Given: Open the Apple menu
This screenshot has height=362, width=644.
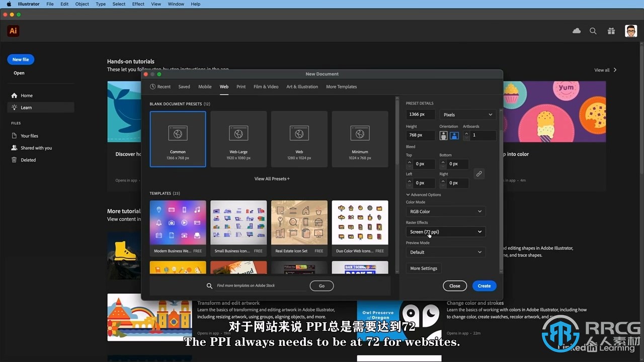Looking at the screenshot, I should tap(9, 4).
